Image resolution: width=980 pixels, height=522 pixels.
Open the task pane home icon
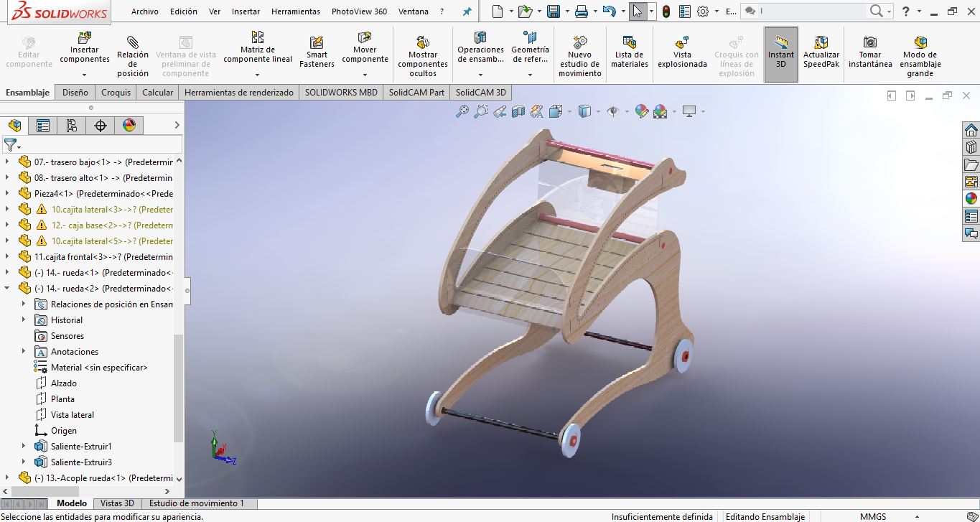coord(971,130)
